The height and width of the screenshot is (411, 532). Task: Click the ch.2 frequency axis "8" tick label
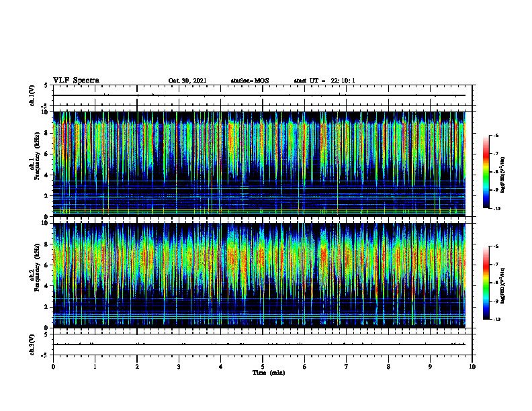(x=47, y=244)
